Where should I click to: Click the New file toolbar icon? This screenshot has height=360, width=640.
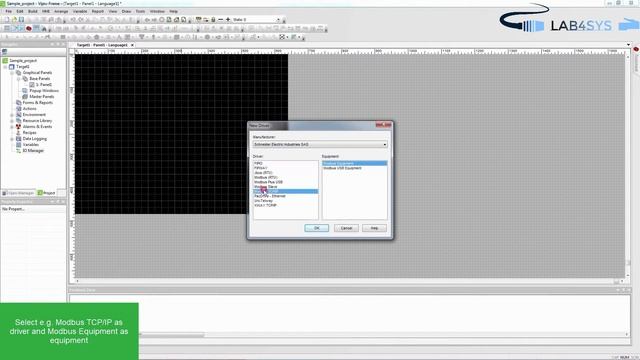click(x=7, y=20)
